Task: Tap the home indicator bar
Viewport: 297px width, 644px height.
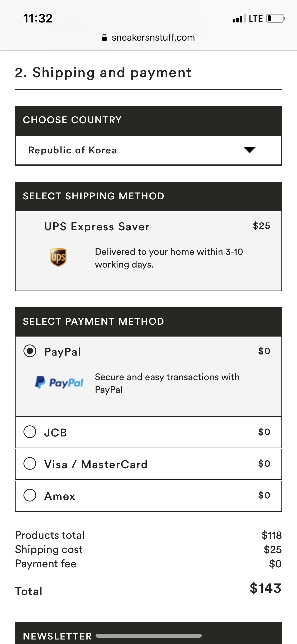Action: pyautogui.click(x=148, y=636)
